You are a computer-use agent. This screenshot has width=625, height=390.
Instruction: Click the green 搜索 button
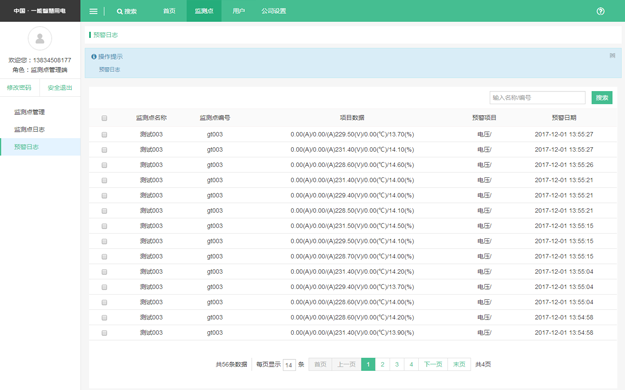[x=602, y=97]
